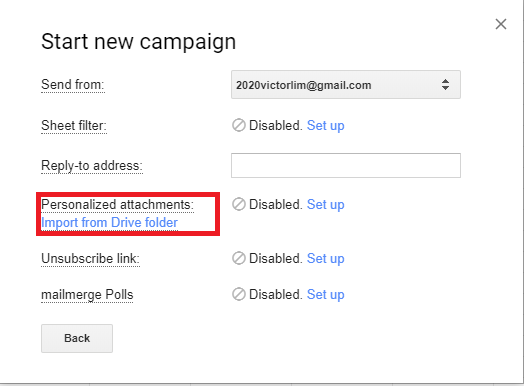Close the Start new campaign dialog
The height and width of the screenshot is (386, 524).
coord(501,24)
